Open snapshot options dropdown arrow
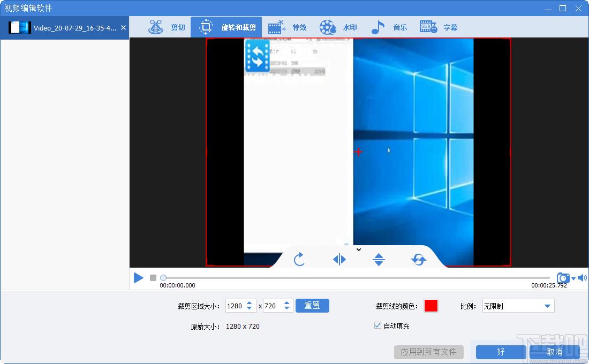This screenshot has height=364, width=589. tap(573, 278)
